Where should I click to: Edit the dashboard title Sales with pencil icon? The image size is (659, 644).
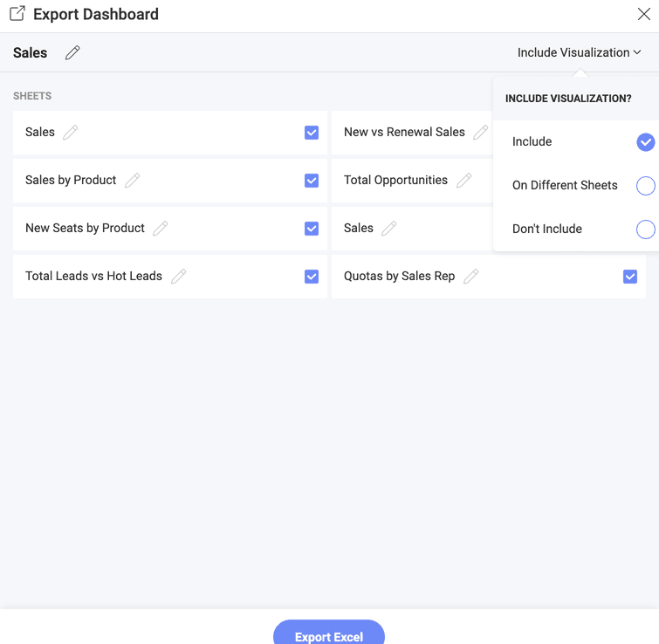coord(72,53)
